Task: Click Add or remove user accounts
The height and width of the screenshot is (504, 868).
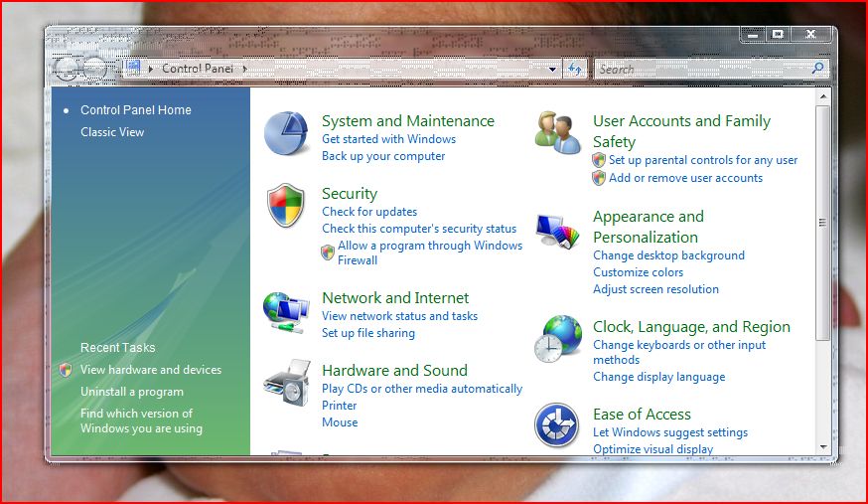Action: (685, 178)
